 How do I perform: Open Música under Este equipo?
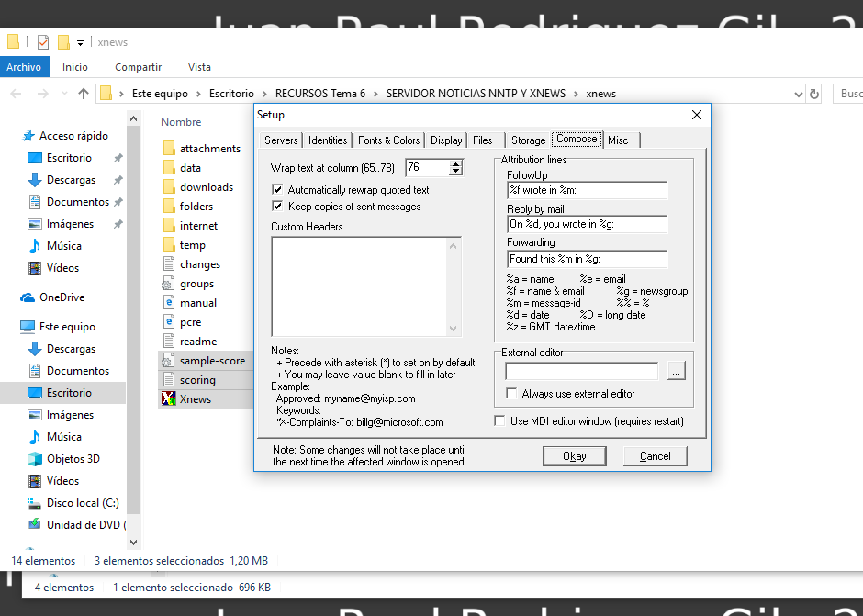pyautogui.click(x=55, y=437)
